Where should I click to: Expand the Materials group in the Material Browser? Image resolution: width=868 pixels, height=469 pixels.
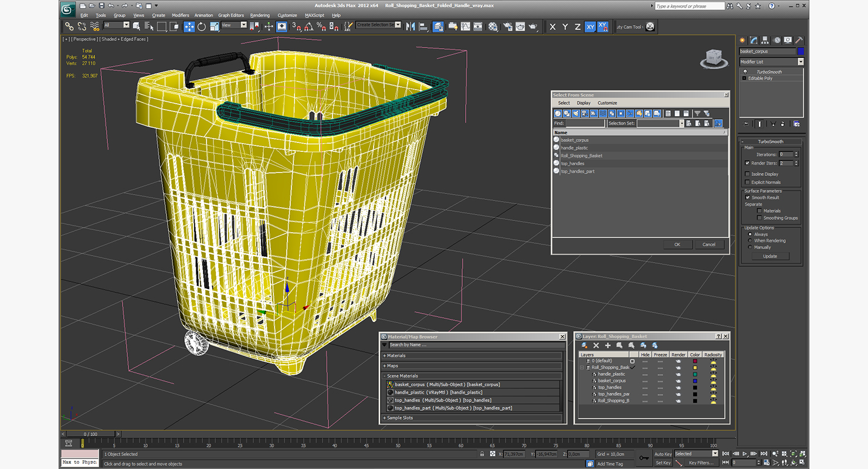(x=396, y=356)
